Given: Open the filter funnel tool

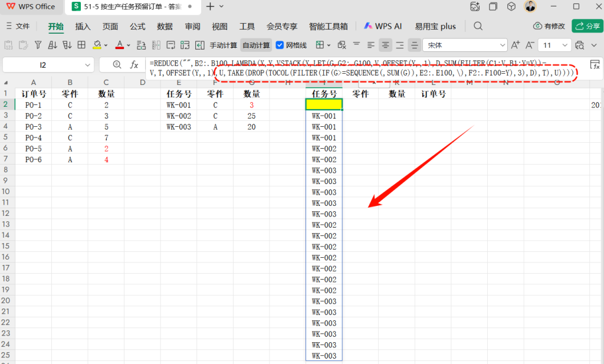Looking at the screenshot, I should pyautogui.click(x=38, y=45).
